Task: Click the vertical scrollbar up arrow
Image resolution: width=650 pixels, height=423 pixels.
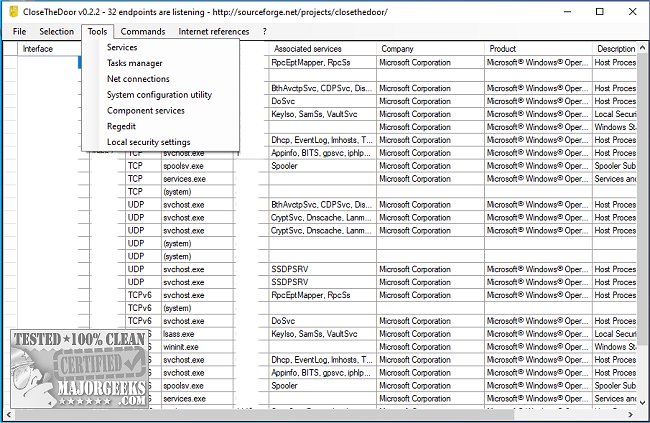Action: pyautogui.click(x=643, y=47)
